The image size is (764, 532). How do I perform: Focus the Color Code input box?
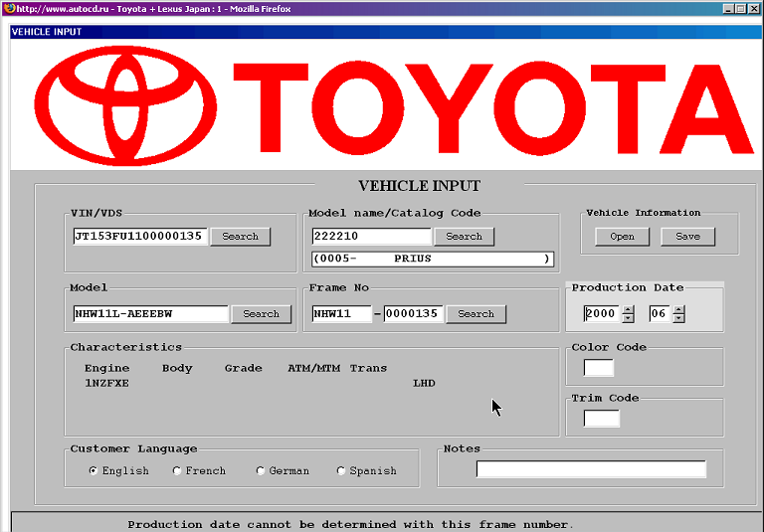pyautogui.click(x=598, y=368)
